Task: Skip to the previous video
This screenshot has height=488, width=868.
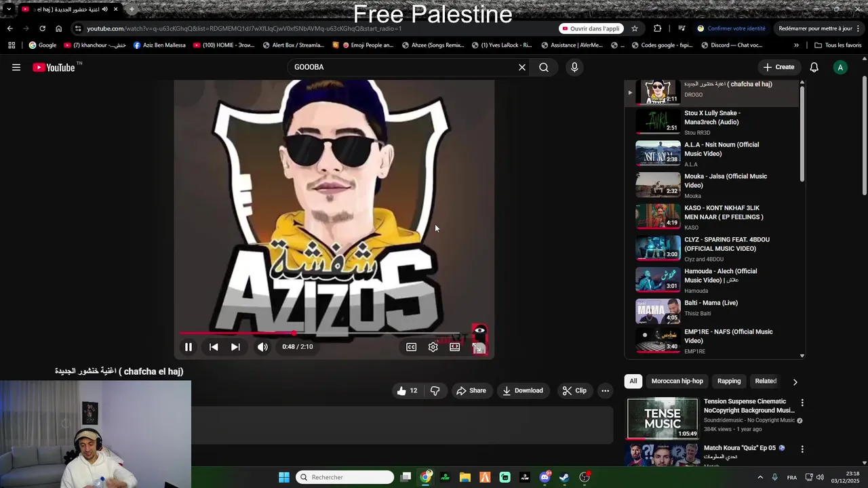Action: tap(214, 347)
